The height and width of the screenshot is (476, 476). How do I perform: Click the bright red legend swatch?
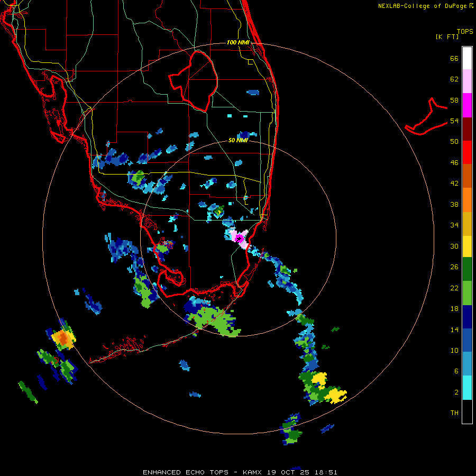[467, 152]
